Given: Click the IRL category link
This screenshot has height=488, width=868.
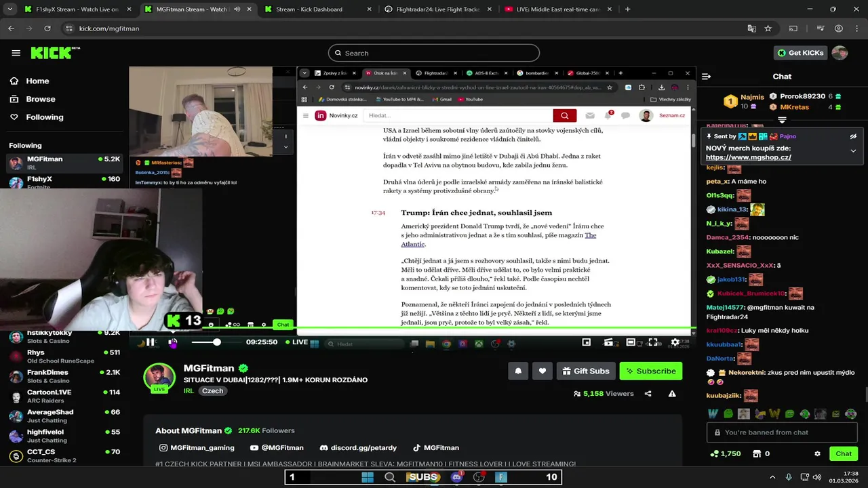Looking at the screenshot, I should (189, 391).
